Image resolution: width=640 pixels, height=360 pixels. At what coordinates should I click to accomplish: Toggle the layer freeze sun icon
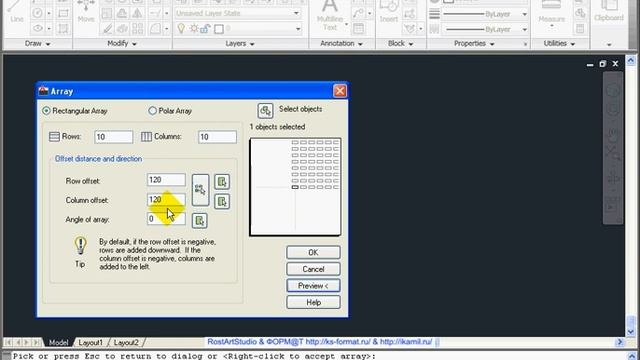click(193, 29)
